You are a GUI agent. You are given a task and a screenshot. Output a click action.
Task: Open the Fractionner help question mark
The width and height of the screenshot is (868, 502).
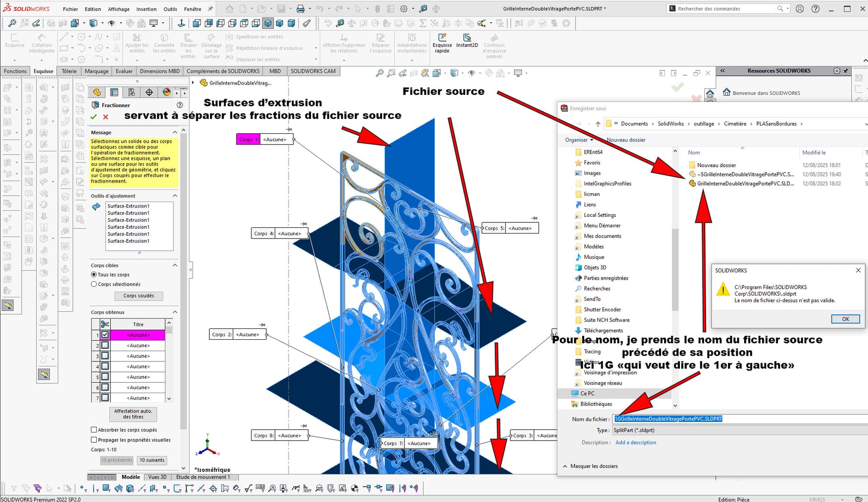(x=179, y=105)
